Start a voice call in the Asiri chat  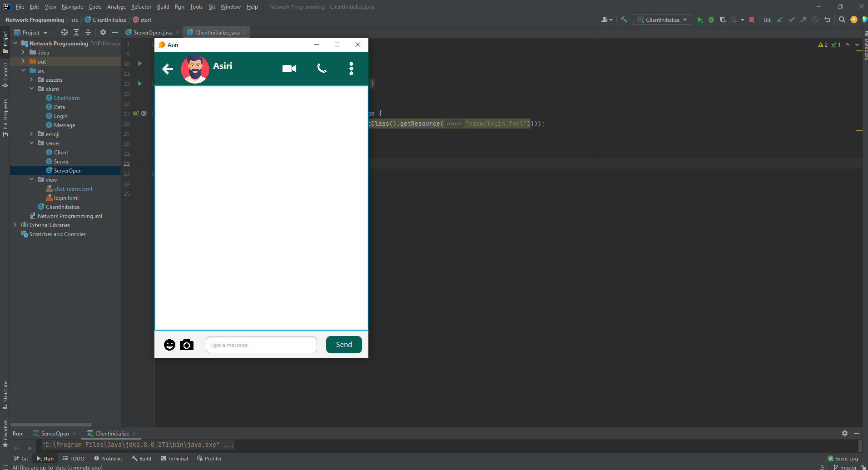[321, 69]
